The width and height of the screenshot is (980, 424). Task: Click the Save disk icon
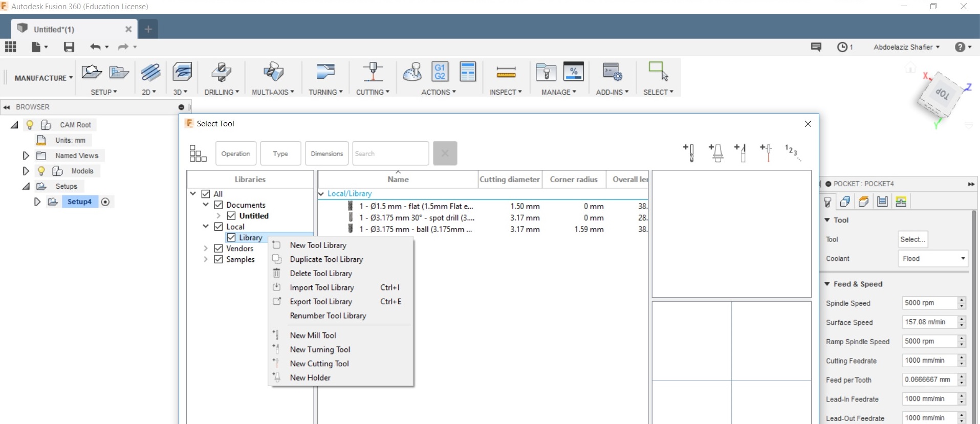[x=69, y=47]
